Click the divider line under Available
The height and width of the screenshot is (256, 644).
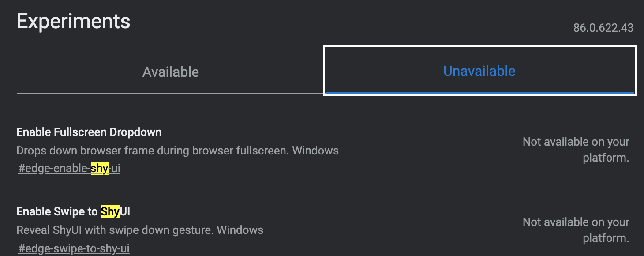click(170, 93)
